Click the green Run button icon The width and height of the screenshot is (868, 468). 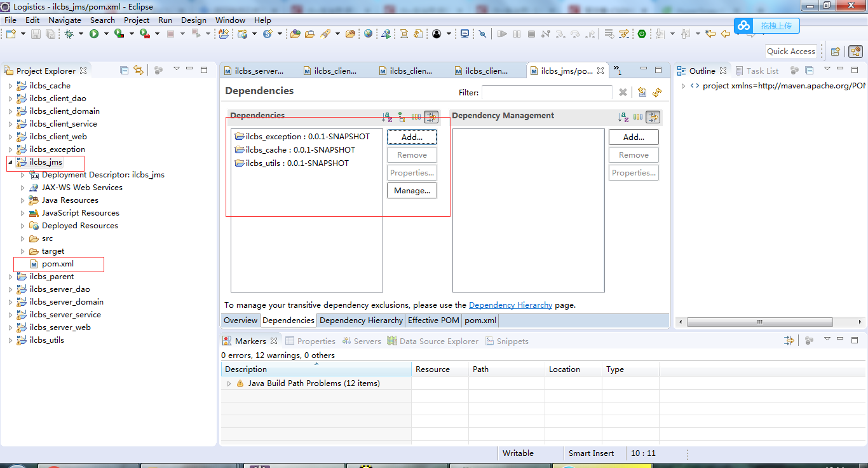(x=94, y=34)
